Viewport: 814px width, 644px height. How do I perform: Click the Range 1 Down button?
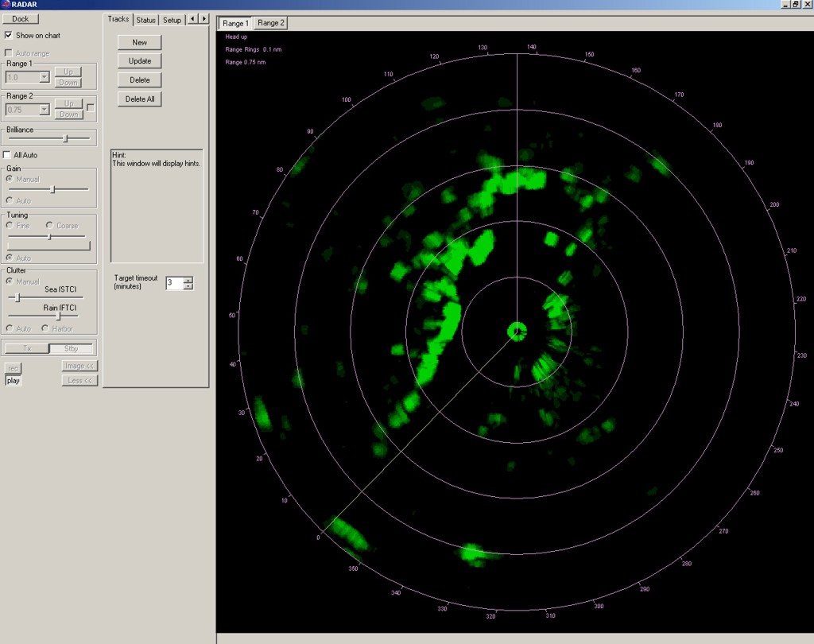tap(68, 82)
